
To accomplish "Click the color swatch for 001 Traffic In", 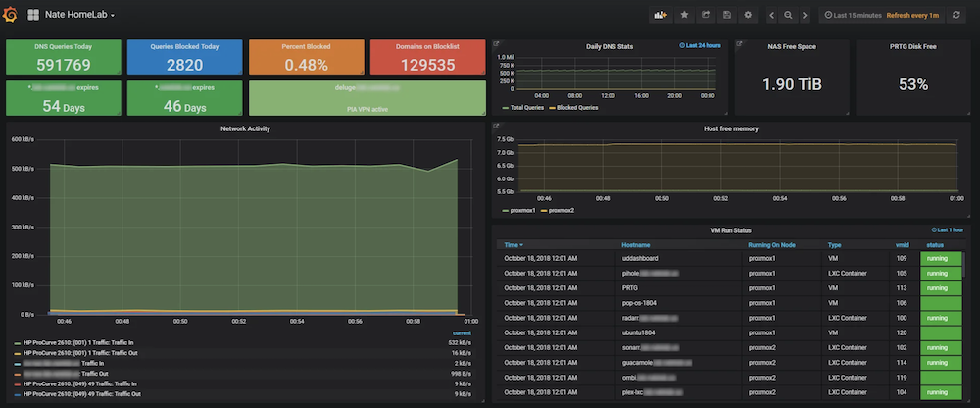I will point(16,342).
